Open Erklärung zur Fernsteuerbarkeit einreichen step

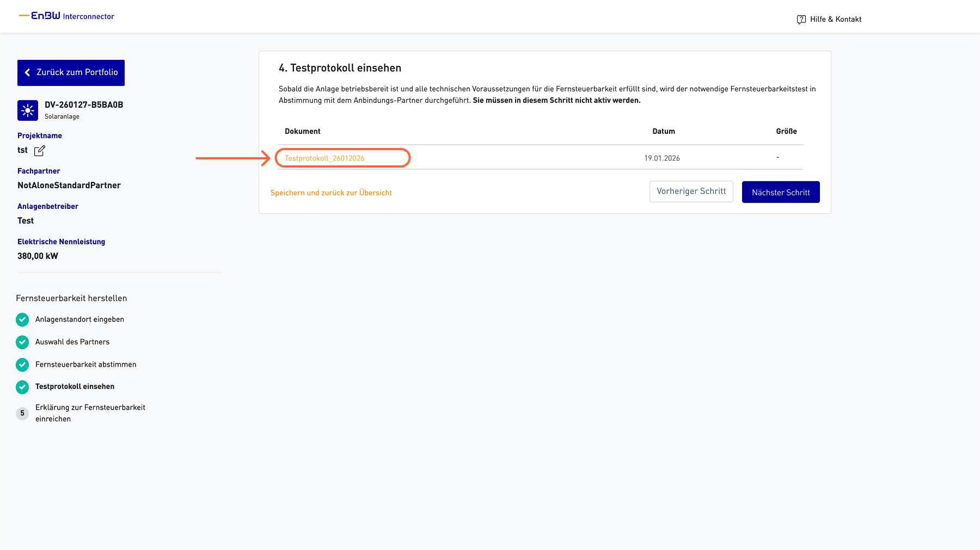[90, 413]
